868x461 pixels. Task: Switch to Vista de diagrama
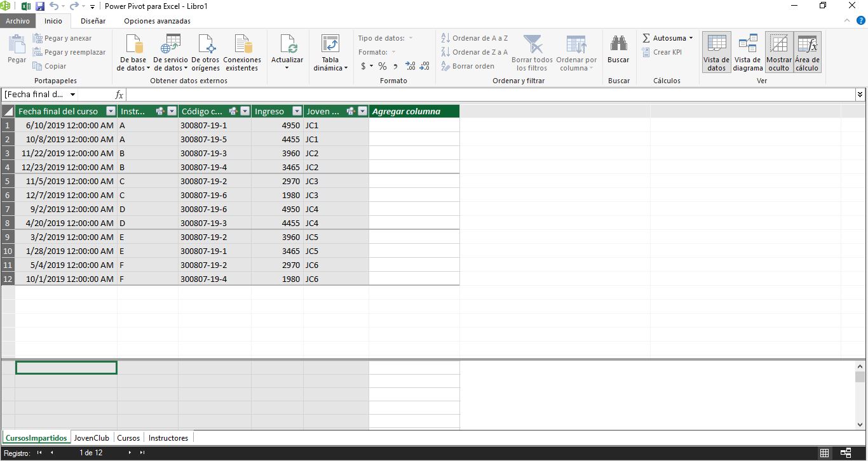pos(748,52)
